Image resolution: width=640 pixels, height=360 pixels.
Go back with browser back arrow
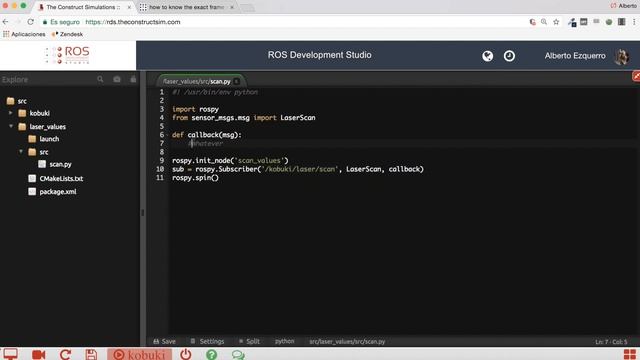(5, 22)
